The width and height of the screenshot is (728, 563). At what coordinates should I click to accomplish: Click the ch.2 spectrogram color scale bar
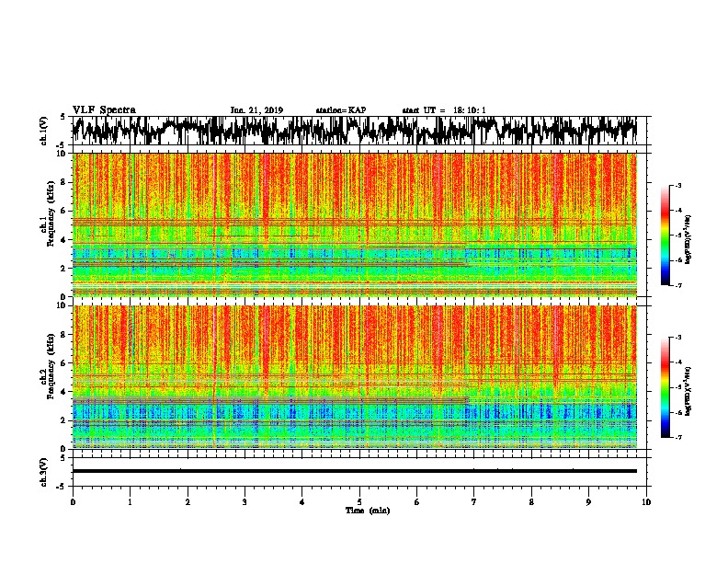click(665, 387)
